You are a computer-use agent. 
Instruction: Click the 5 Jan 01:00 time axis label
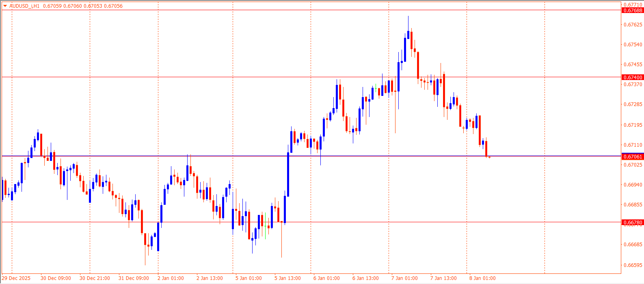tap(249, 278)
